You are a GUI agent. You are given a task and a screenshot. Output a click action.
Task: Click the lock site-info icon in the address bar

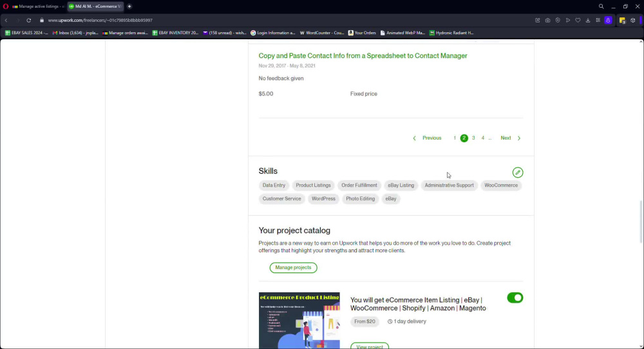pyautogui.click(x=41, y=20)
